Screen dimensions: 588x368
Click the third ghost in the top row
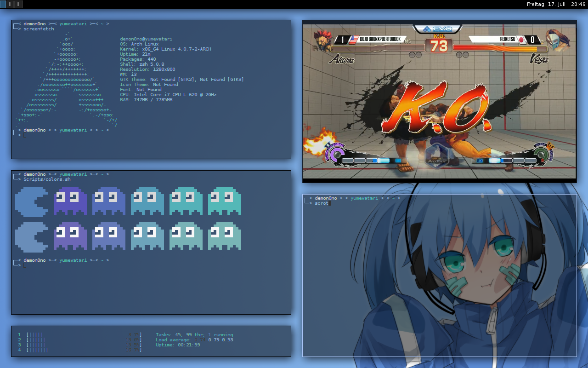pos(147,201)
